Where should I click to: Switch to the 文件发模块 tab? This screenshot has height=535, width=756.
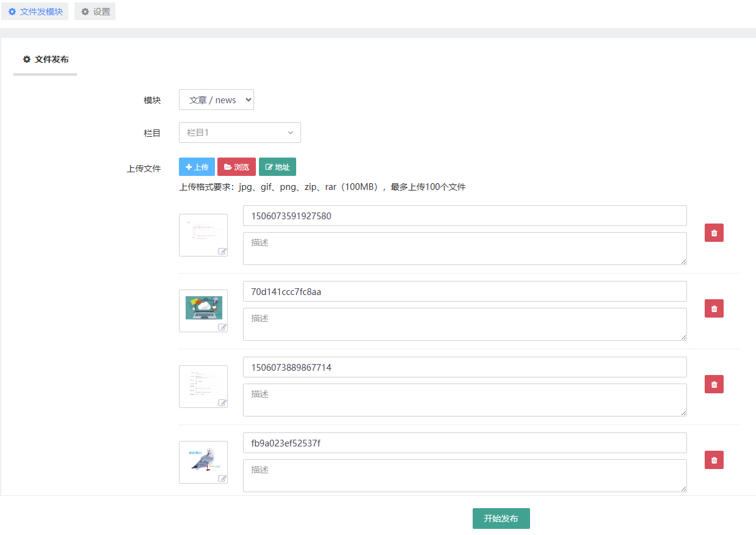[35, 12]
